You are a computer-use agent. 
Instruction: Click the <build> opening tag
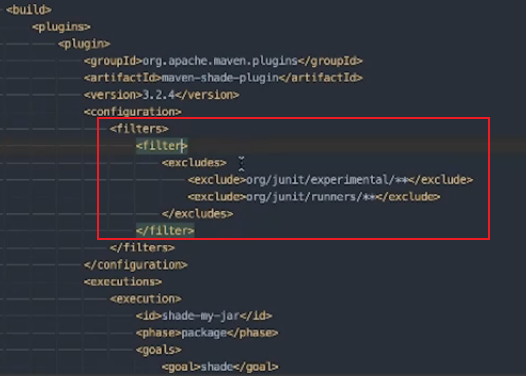click(29, 10)
